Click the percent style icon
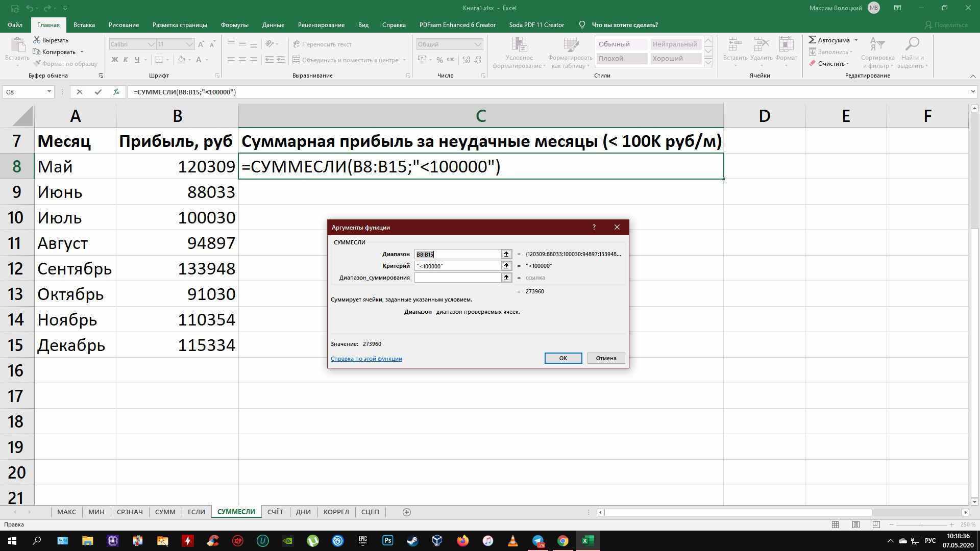980x551 pixels. coord(440,60)
